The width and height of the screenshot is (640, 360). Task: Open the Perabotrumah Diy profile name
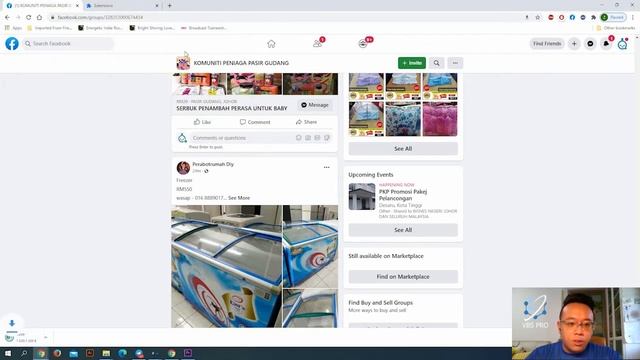pyautogui.click(x=213, y=164)
